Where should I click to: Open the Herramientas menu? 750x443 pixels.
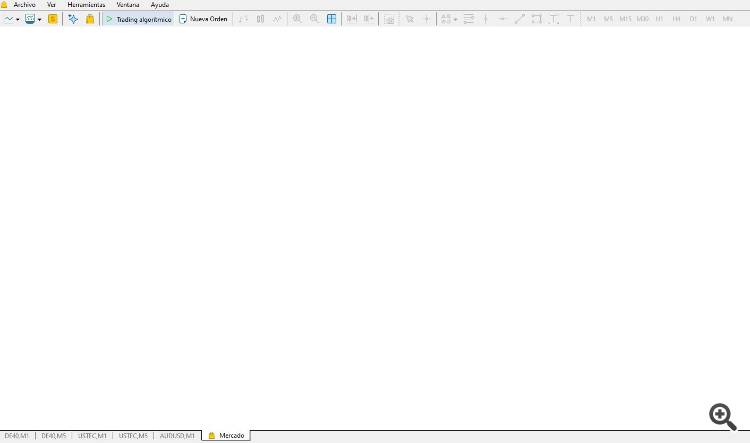86,5
